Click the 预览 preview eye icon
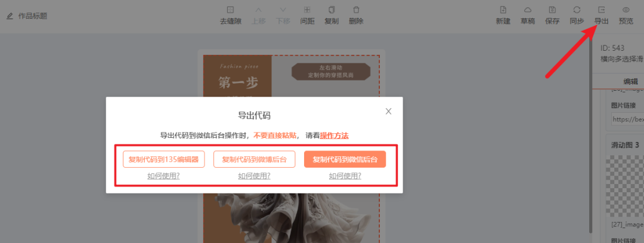 pyautogui.click(x=626, y=10)
